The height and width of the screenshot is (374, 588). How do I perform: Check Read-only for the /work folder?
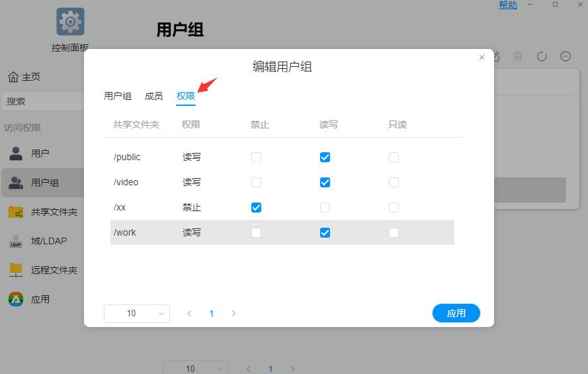coord(394,232)
